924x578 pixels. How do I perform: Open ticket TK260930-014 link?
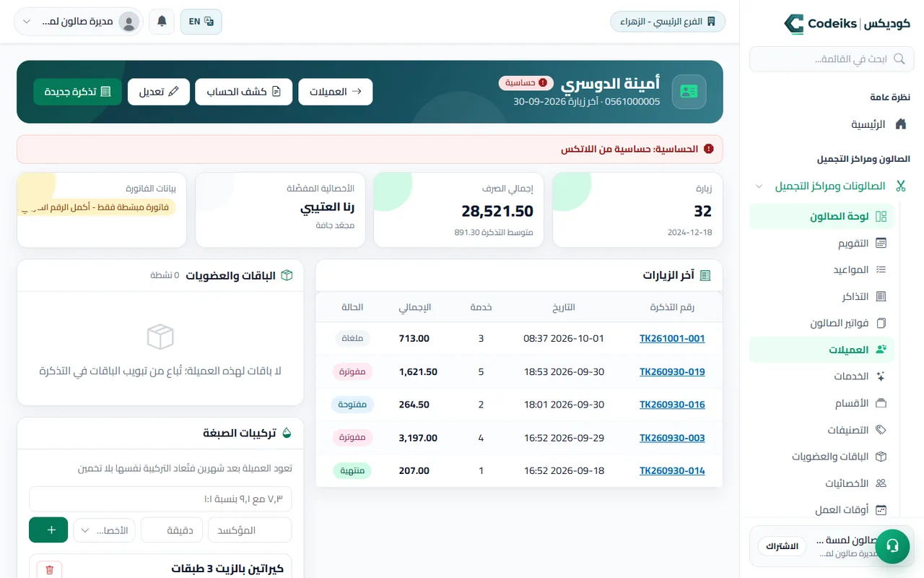click(672, 470)
